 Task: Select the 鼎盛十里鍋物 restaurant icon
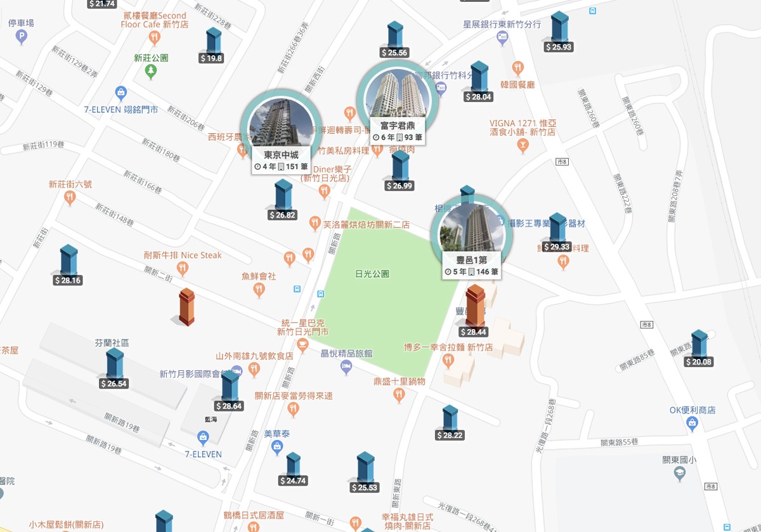(400, 395)
